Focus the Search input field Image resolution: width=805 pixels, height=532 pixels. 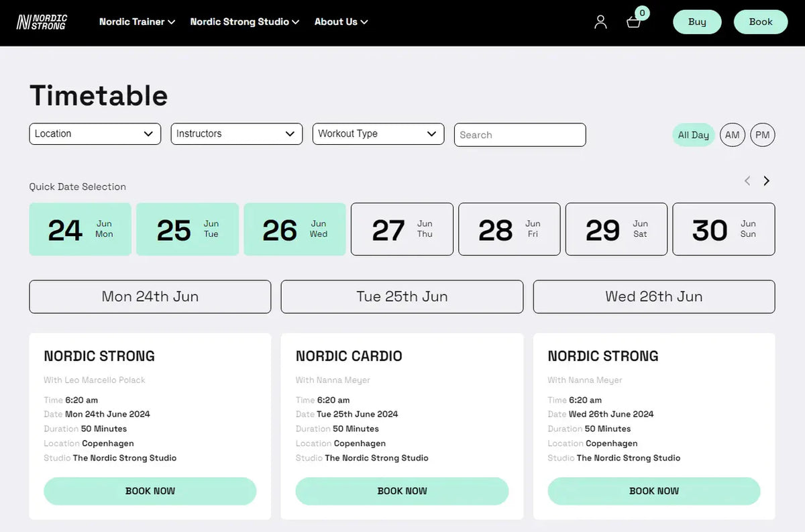click(x=520, y=135)
